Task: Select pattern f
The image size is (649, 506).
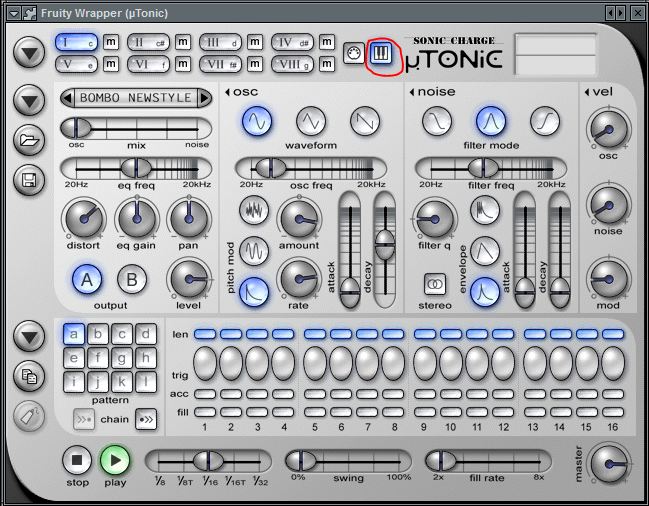Action: pyautogui.click(x=98, y=358)
